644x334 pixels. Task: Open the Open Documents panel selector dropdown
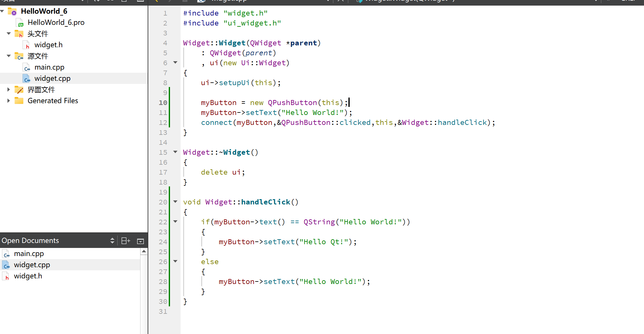coord(112,241)
